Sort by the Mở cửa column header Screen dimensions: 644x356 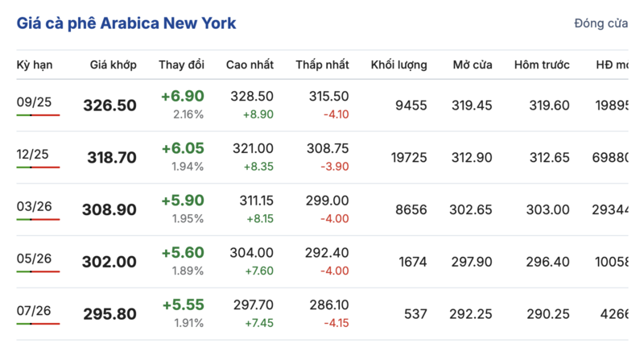point(473,64)
